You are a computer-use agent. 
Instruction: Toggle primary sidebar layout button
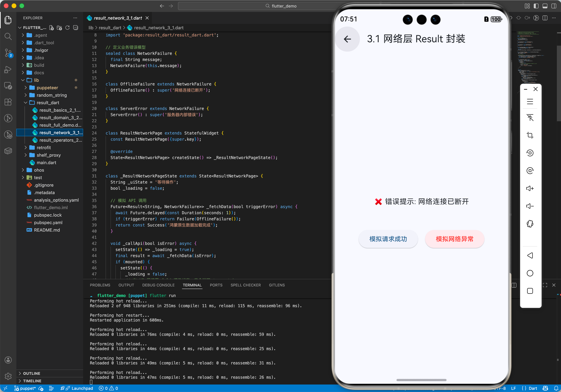(536, 6)
